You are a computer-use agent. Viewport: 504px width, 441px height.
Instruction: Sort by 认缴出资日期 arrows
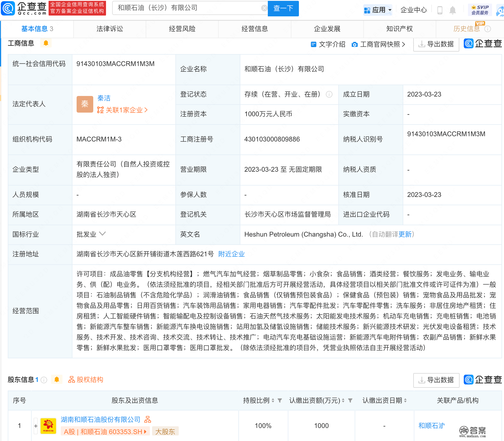(x=405, y=401)
